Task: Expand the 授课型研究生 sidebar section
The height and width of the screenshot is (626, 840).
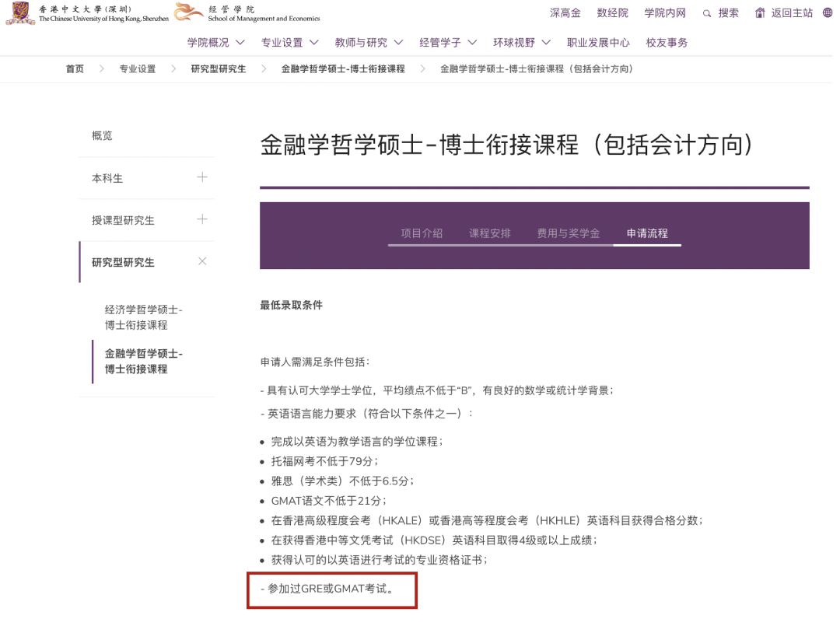Action: [x=202, y=219]
